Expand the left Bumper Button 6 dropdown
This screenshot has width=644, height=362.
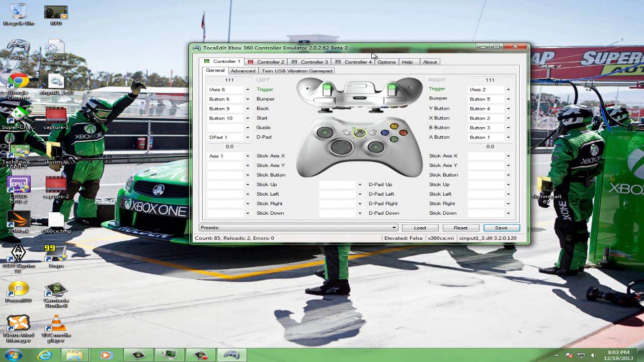click(x=248, y=99)
